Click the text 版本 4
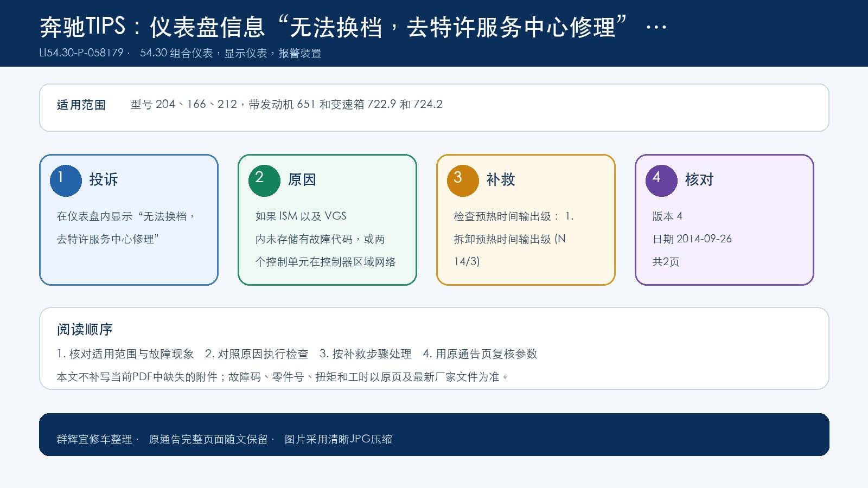The height and width of the screenshot is (488, 868). tap(667, 216)
